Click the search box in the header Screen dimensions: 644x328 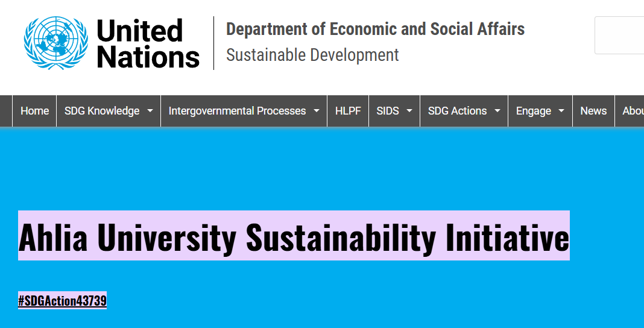pos(619,36)
